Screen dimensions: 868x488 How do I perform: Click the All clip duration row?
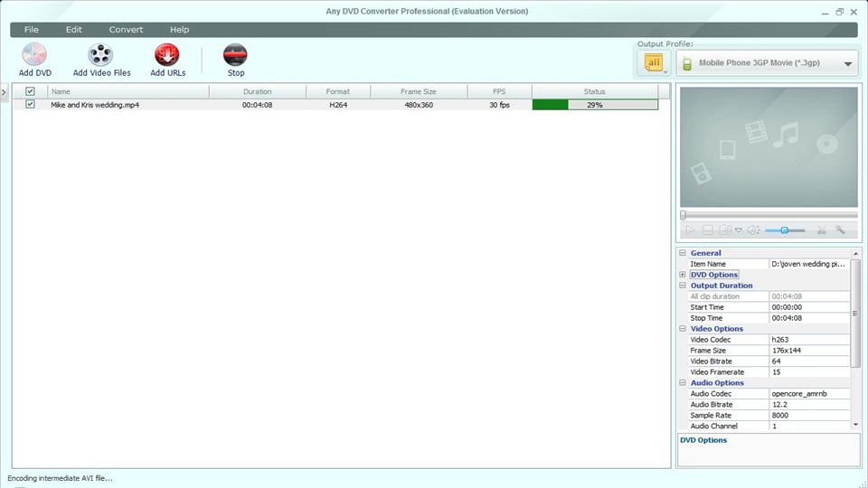coord(769,296)
